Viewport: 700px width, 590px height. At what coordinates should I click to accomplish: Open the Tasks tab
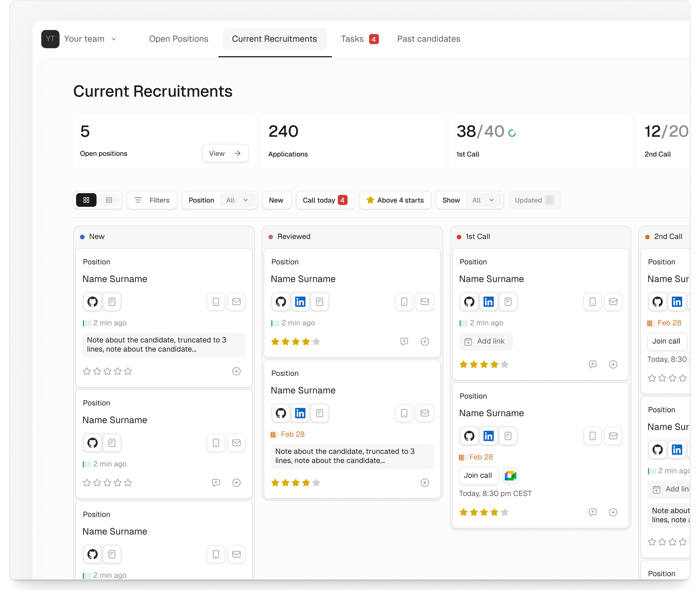point(360,39)
